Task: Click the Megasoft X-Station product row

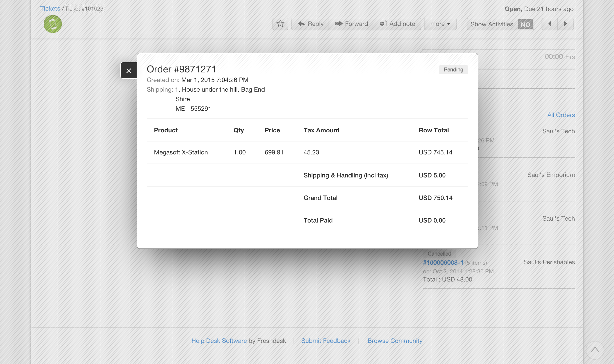Action: point(181,152)
